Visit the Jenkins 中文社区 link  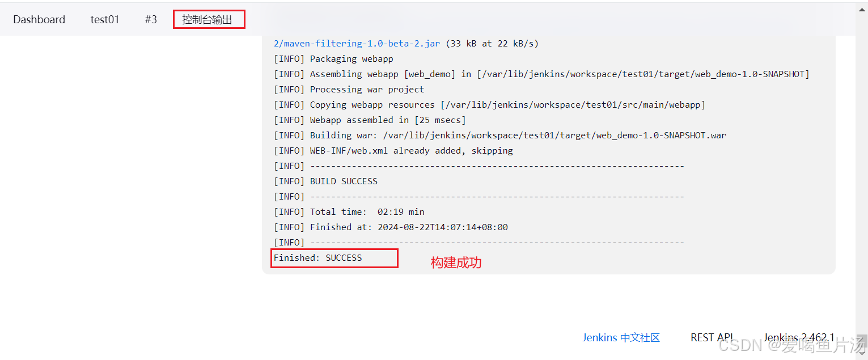[x=621, y=337]
